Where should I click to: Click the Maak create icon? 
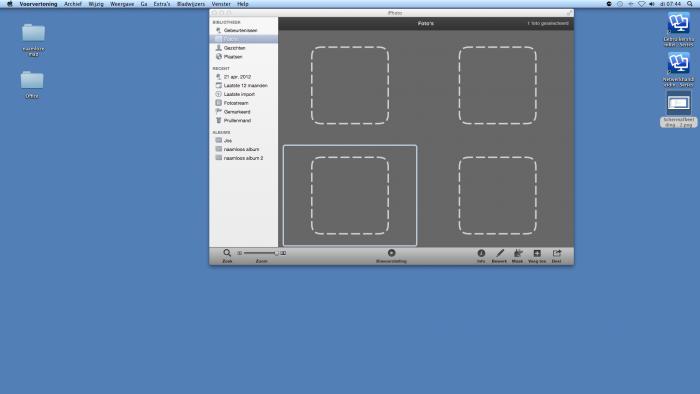click(517, 253)
